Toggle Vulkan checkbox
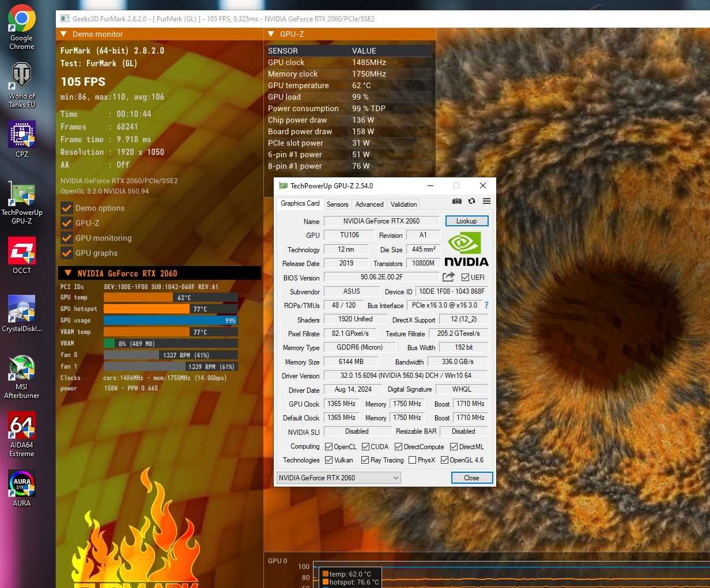Image resolution: width=710 pixels, height=588 pixels. click(x=328, y=460)
